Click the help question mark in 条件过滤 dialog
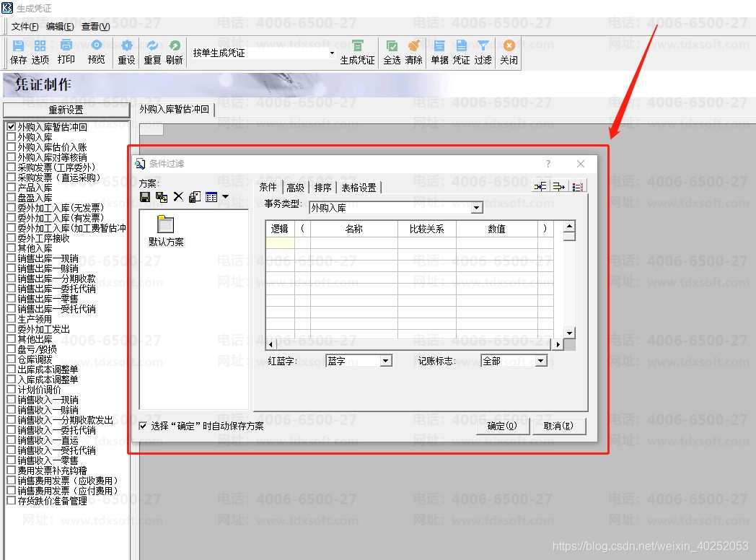This screenshot has height=560, width=756. tap(548, 164)
